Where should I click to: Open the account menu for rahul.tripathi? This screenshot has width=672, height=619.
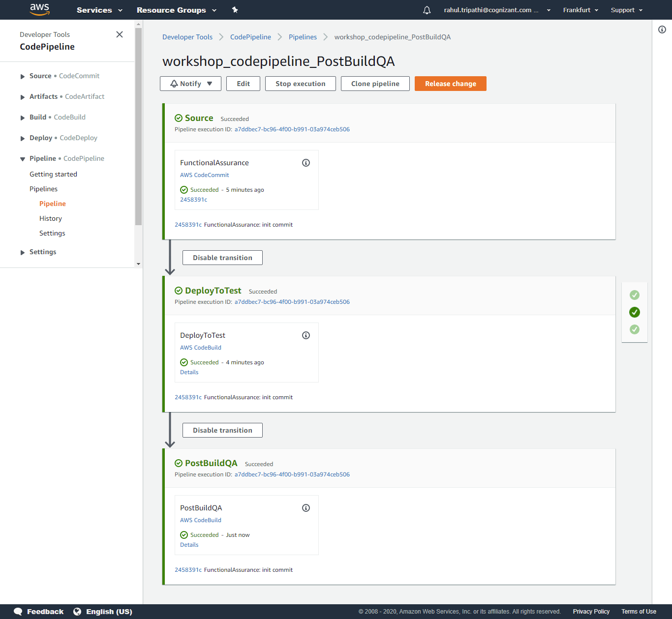pos(497,10)
